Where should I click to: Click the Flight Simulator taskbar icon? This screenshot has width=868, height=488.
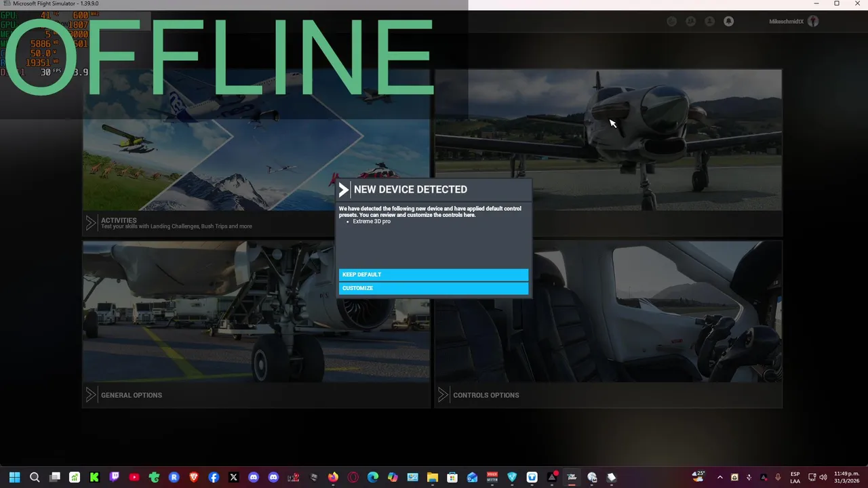tap(572, 477)
